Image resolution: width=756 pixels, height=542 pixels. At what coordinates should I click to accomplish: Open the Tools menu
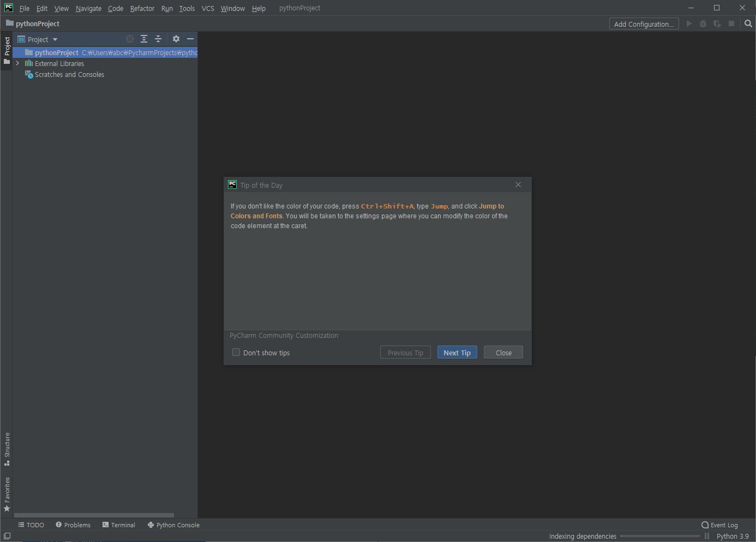187,8
